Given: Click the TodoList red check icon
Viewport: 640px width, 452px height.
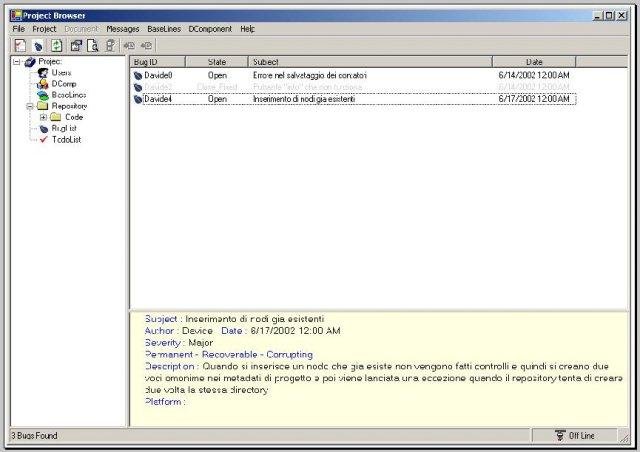Looking at the screenshot, I should click(x=44, y=140).
